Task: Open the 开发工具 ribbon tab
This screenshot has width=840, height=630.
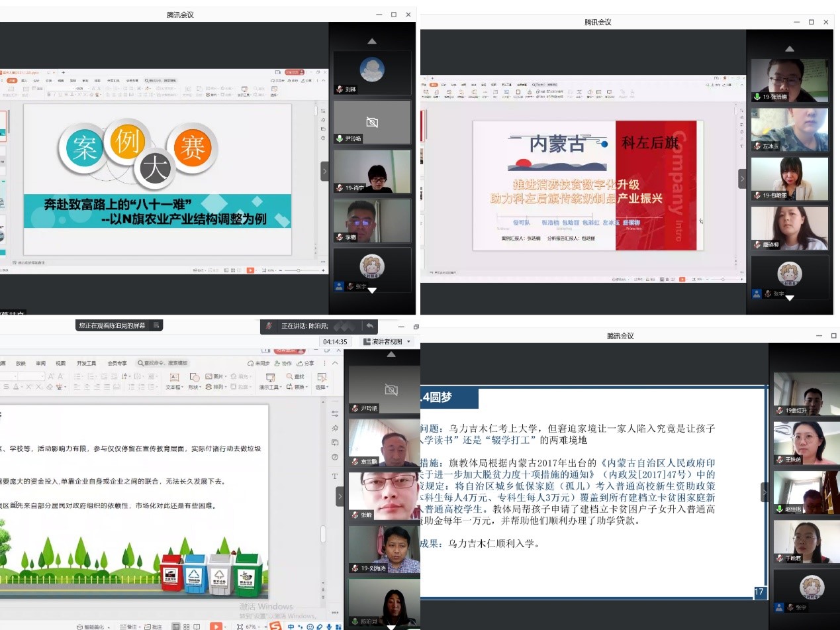Action: (86, 363)
